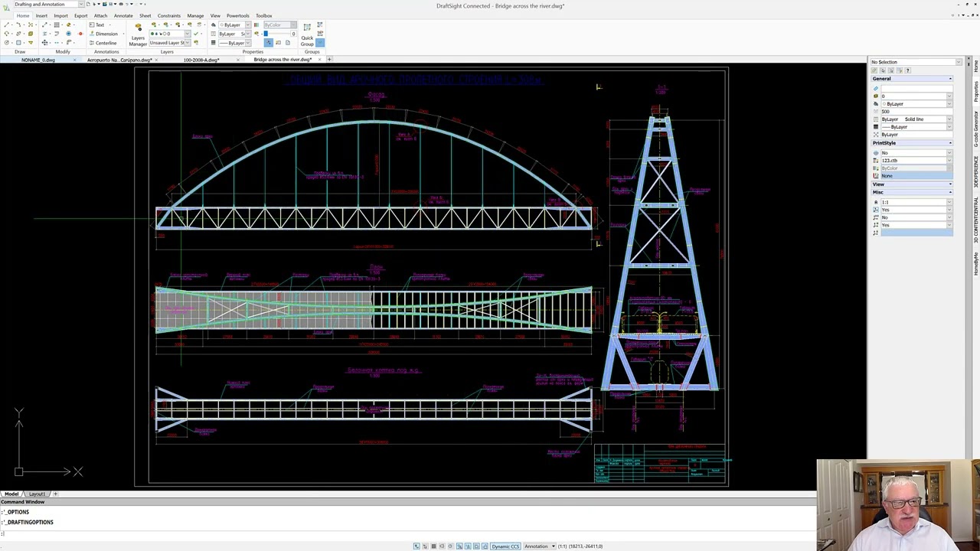
Task: Open the Annotate ribbon tab
Action: pos(123,15)
